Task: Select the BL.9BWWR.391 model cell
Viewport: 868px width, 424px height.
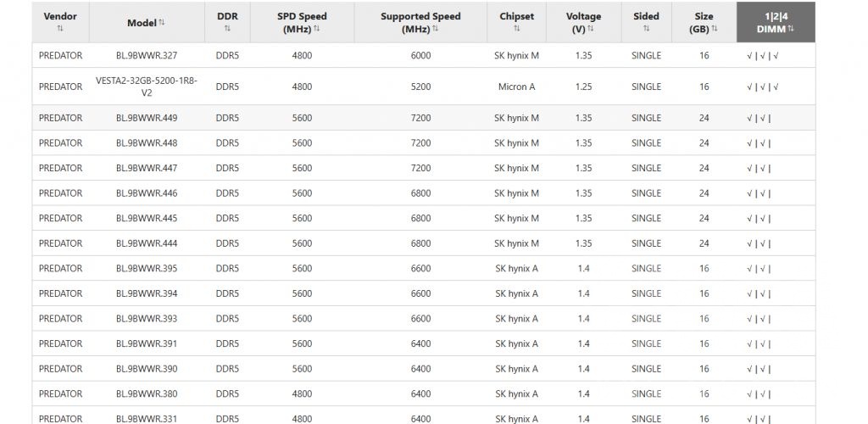Action: point(147,344)
